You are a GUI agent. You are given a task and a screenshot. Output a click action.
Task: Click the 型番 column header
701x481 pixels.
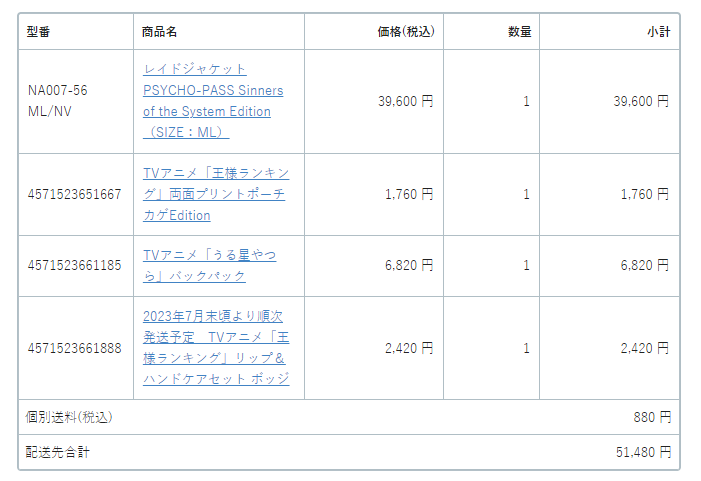point(38,32)
